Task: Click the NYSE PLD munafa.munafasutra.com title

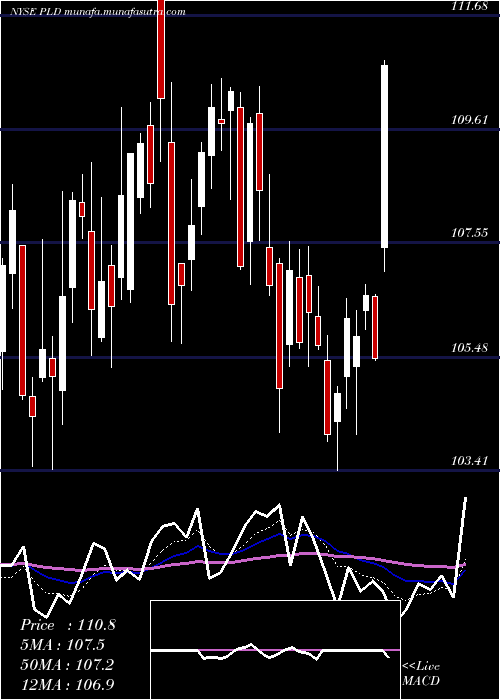Action: tap(96, 12)
